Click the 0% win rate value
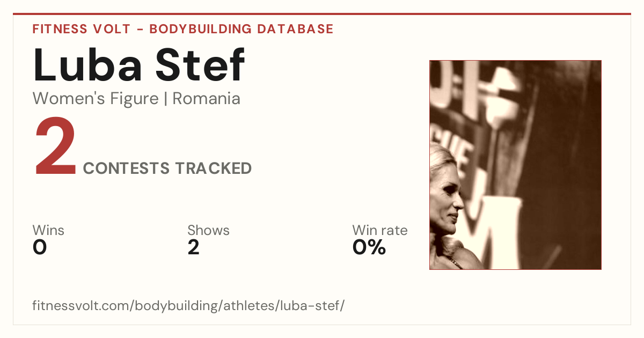The image size is (644, 338). [x=369, y=247]
